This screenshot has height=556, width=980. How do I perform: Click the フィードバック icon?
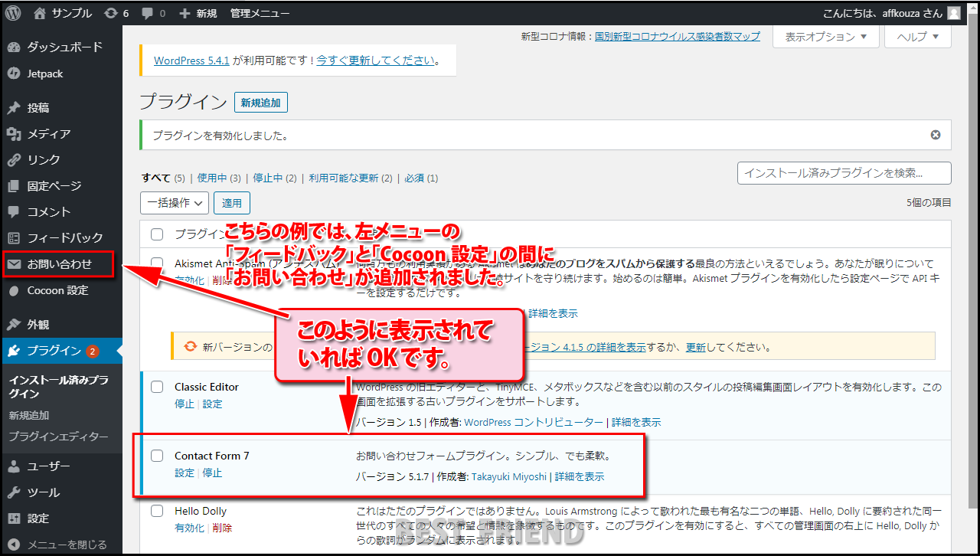pos(14,238)
